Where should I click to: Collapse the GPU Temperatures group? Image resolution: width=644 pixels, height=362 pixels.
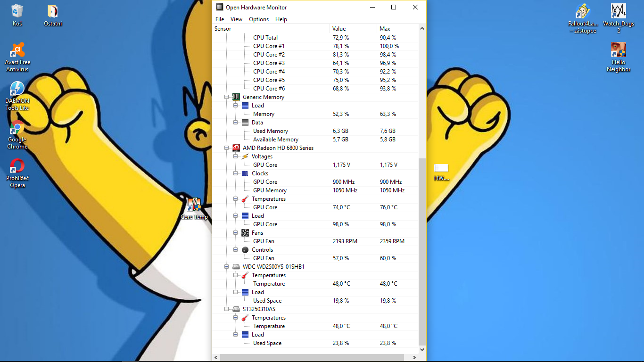pyautogui.click(x=236, y=199)
